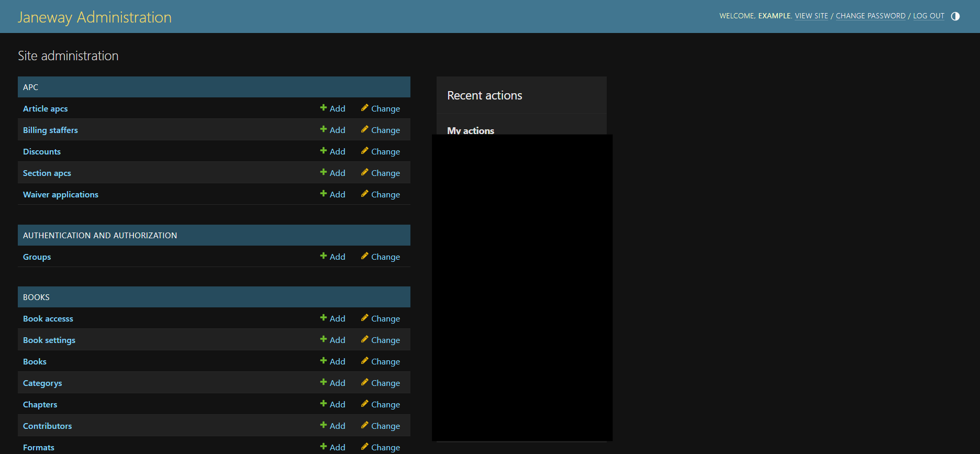Open Billing staffers model list
Viewport: 980px width, 454px height.
point(50,130)
